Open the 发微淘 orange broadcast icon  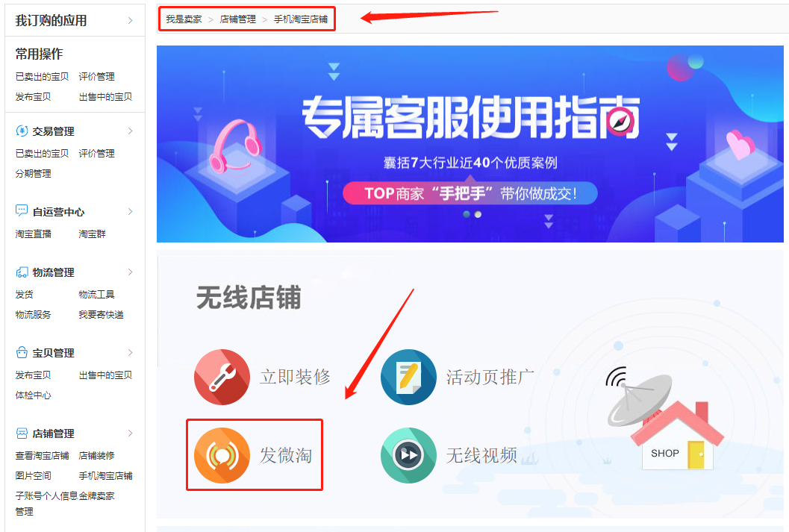tap(222, 455)
